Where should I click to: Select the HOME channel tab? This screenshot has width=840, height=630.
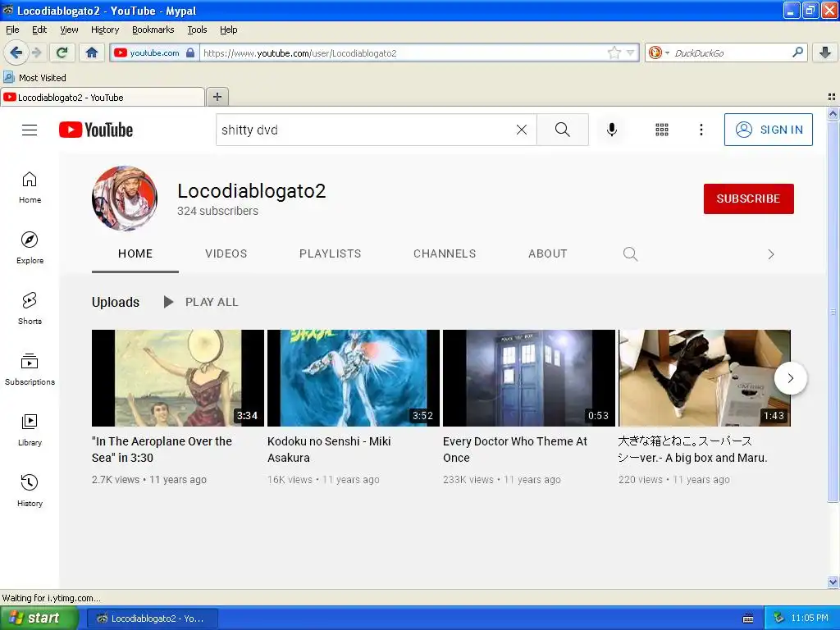coord(135,254)
